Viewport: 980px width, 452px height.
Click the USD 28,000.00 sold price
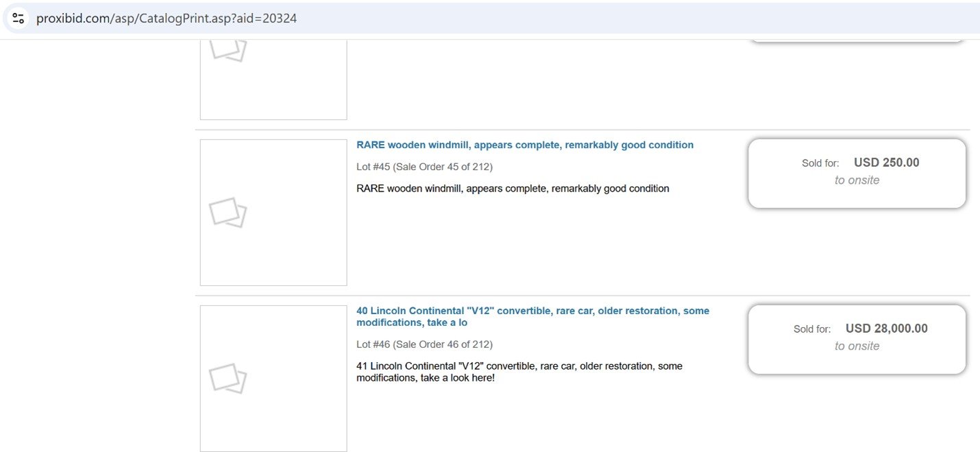[x=886, y=329]
